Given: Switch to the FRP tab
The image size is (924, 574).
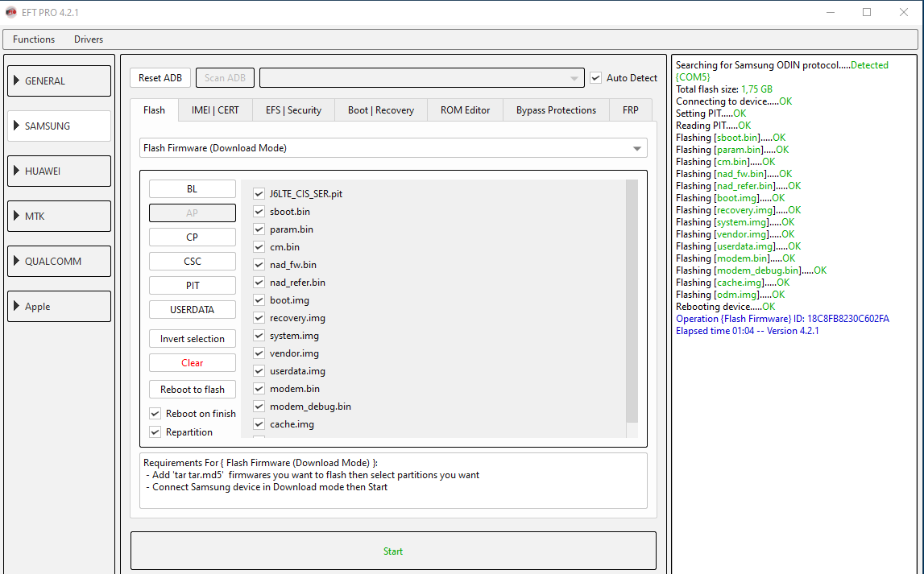Looking at the screenshot, I should [x=631, y=110].
